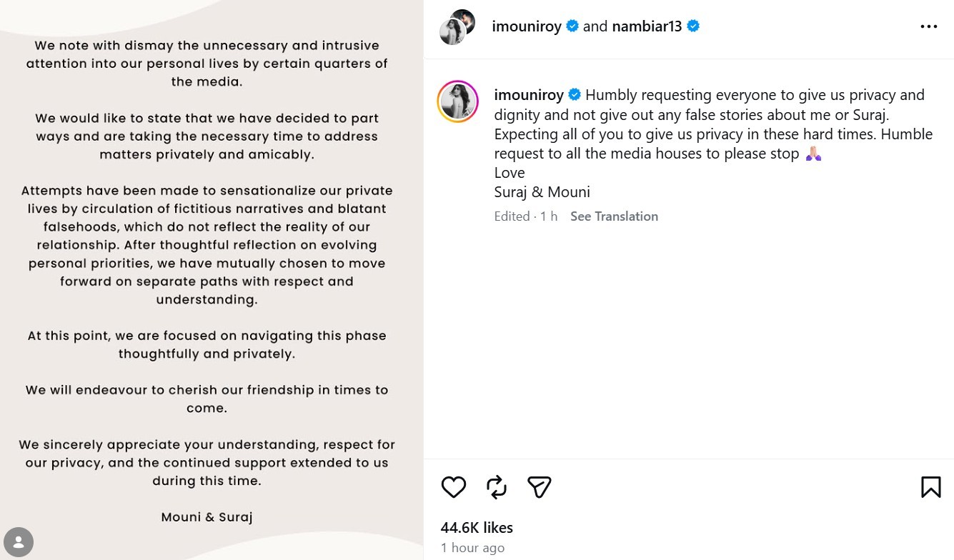Click the Edited 1 h label
Image resolution: width=954 pixels, height=560 pixels.
coord(525,216)
